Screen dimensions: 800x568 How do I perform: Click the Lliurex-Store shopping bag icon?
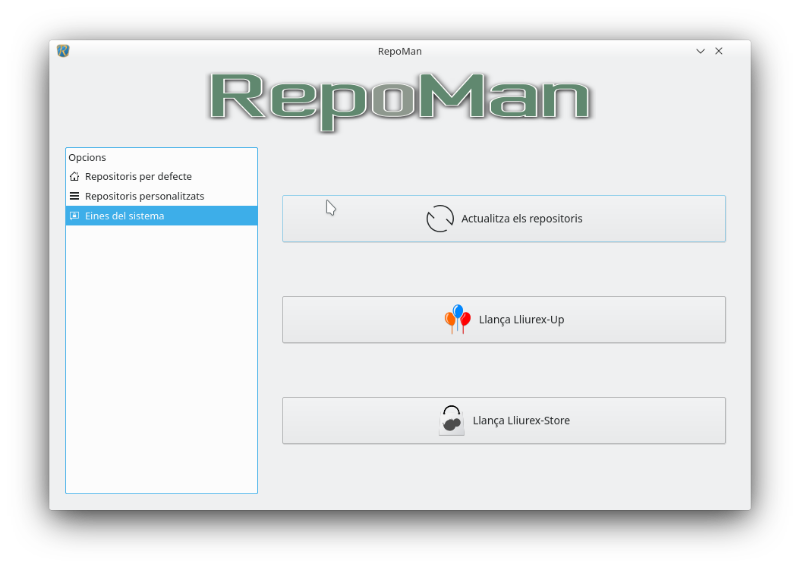pyautogui.click(x=452, y=421)
